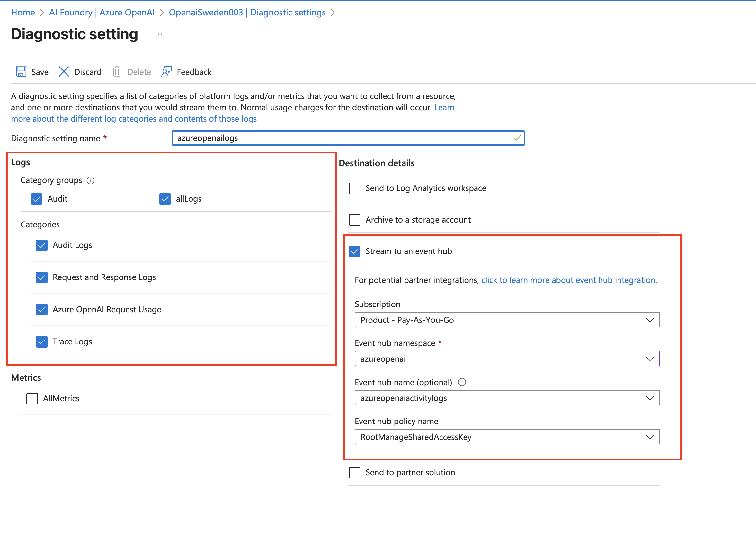Image resolution: width=756 pixels, height=545 pixels.
Task: Click the info icon beside Event hub name
Action: click(x=463, y=382)
